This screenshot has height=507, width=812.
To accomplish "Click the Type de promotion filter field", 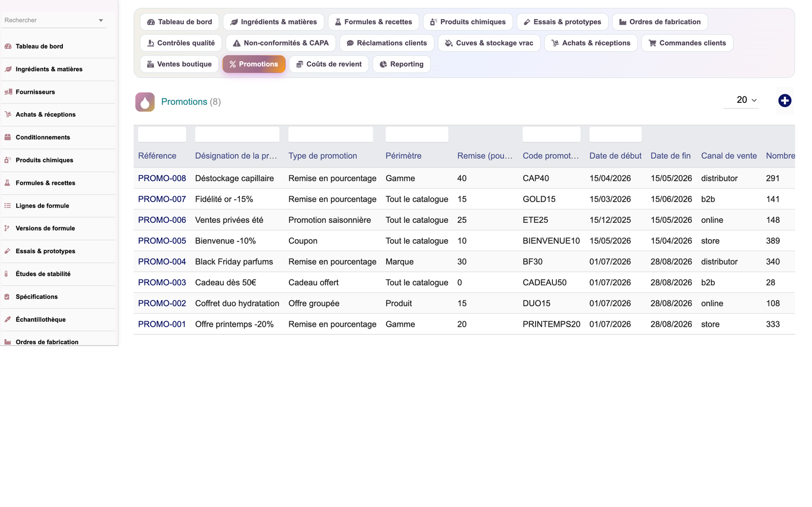I will (330, 134).
